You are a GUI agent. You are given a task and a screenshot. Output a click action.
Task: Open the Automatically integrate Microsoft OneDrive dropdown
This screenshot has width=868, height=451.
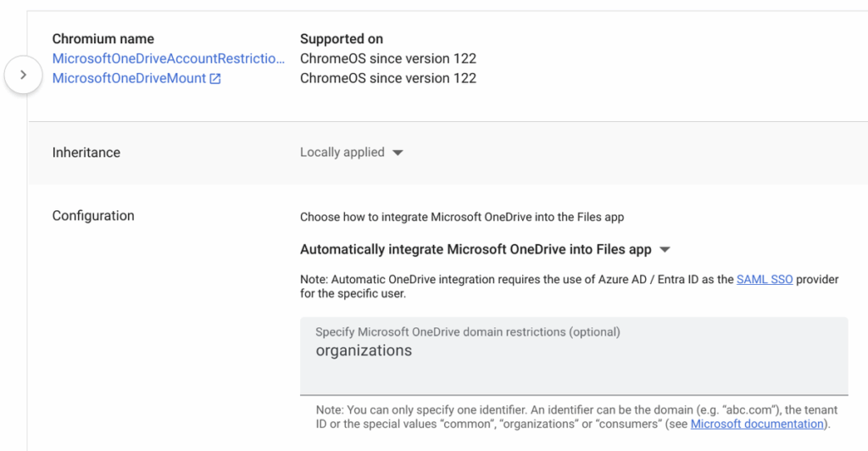(x=664, y=250)
